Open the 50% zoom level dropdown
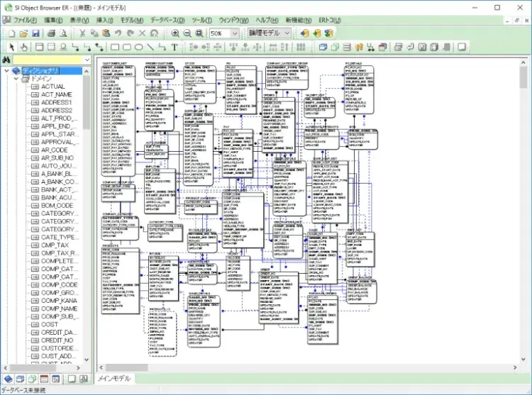The image size is (532, 395). [x=235, y=33]
